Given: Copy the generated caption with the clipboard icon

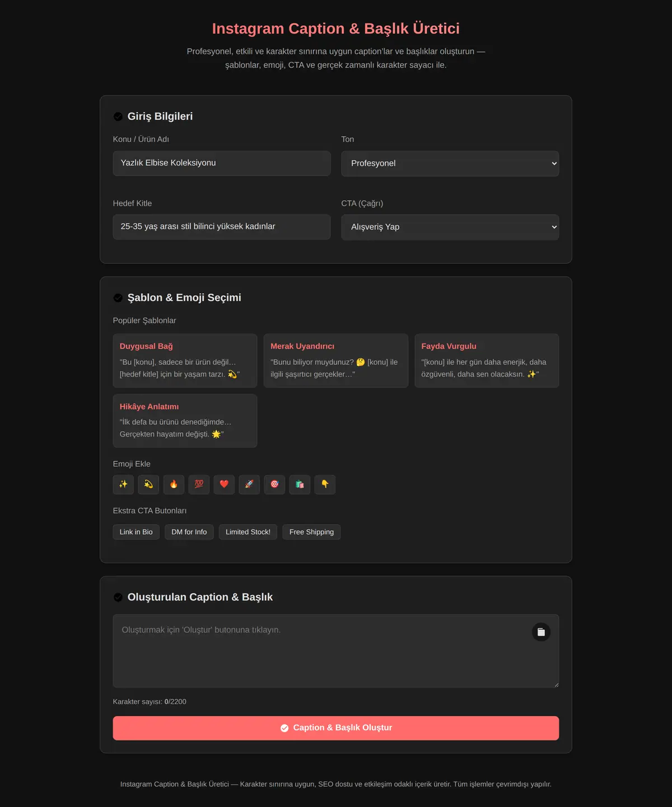Looking at the screenshot, I should tap(541, 632).
